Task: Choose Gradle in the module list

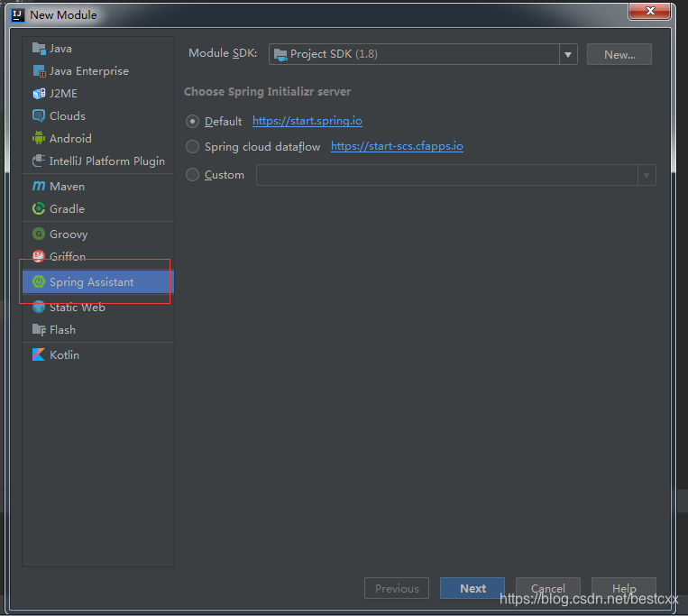Action: 98,208
